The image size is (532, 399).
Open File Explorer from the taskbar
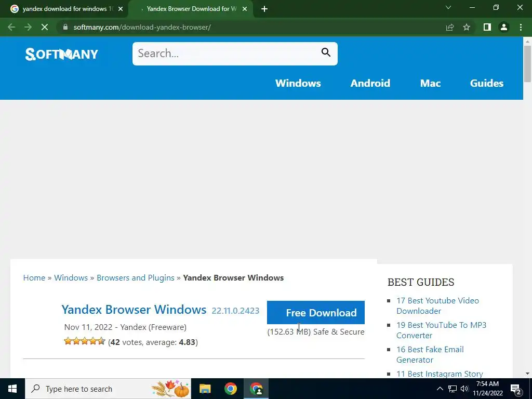pyautogui.click(x=205, y=389)
